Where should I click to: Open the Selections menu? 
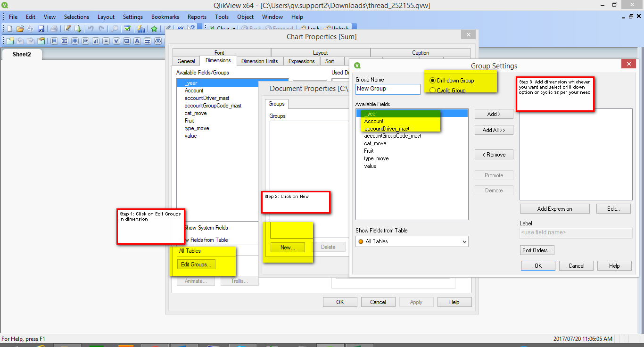pyautogui.click(x=76, y=17)
